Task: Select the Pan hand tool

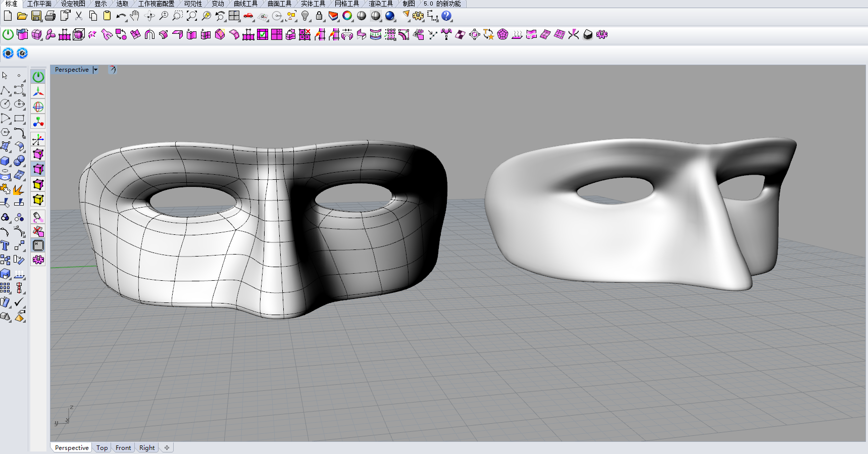Action: tap(135, 16)
